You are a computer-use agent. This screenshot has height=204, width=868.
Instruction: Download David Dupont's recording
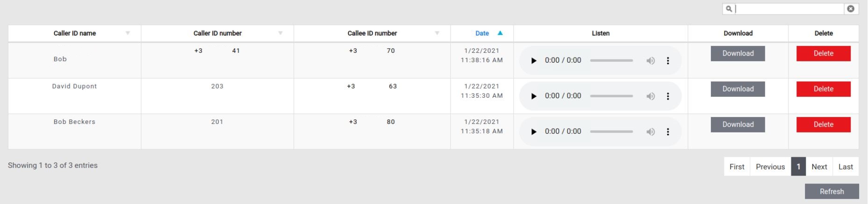coord(738,89)
